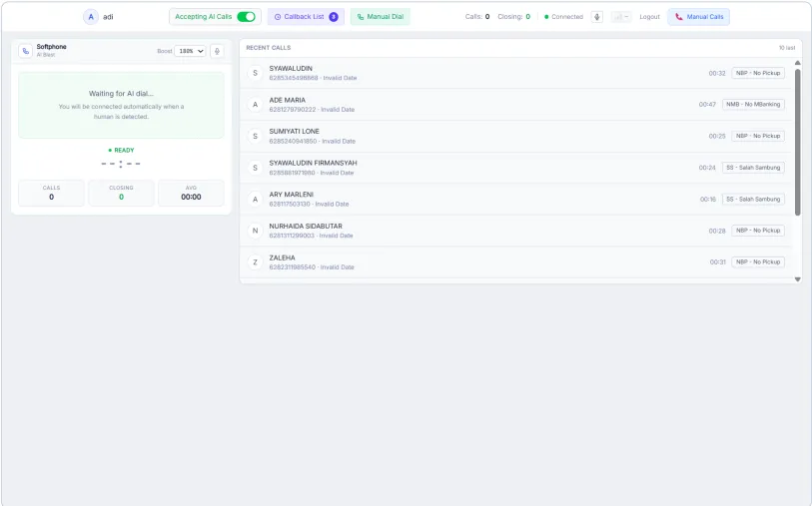This screenshot has height=506, width=812.
Task: Click ARY MARLENI's SS - Salah Sambung tag
Action: pos(753,200)
